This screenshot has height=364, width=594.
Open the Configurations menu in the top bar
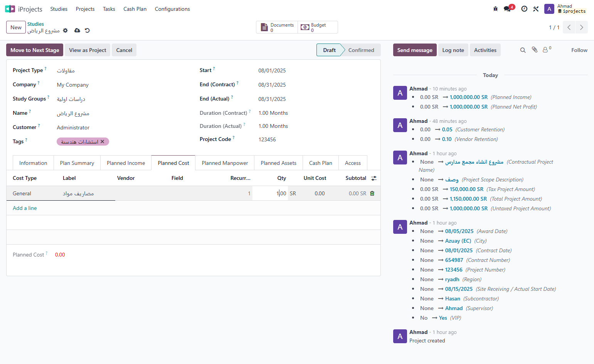[x=172, y=9]
